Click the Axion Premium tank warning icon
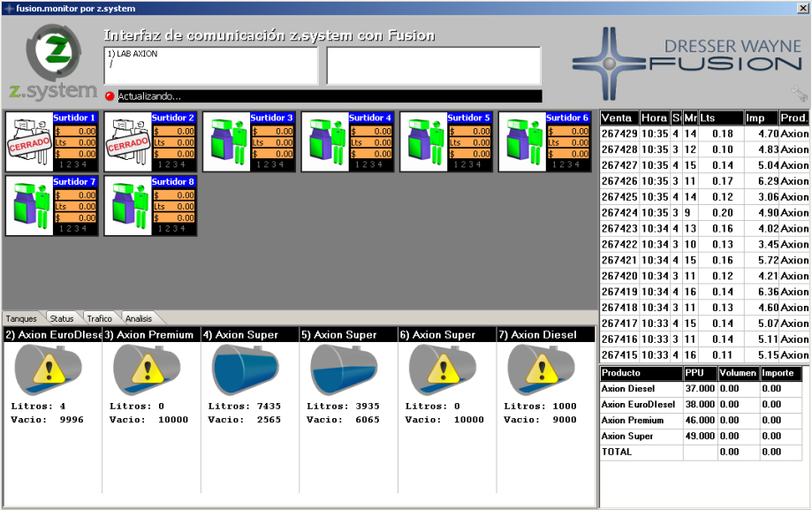This screenshot has height=510, width=812. pos(147,369)
